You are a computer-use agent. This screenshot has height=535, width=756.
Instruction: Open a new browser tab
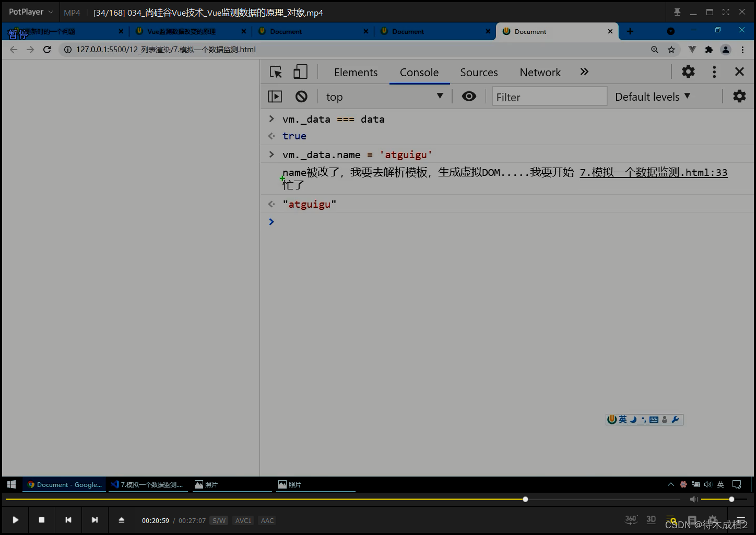(x=630, y=31)
